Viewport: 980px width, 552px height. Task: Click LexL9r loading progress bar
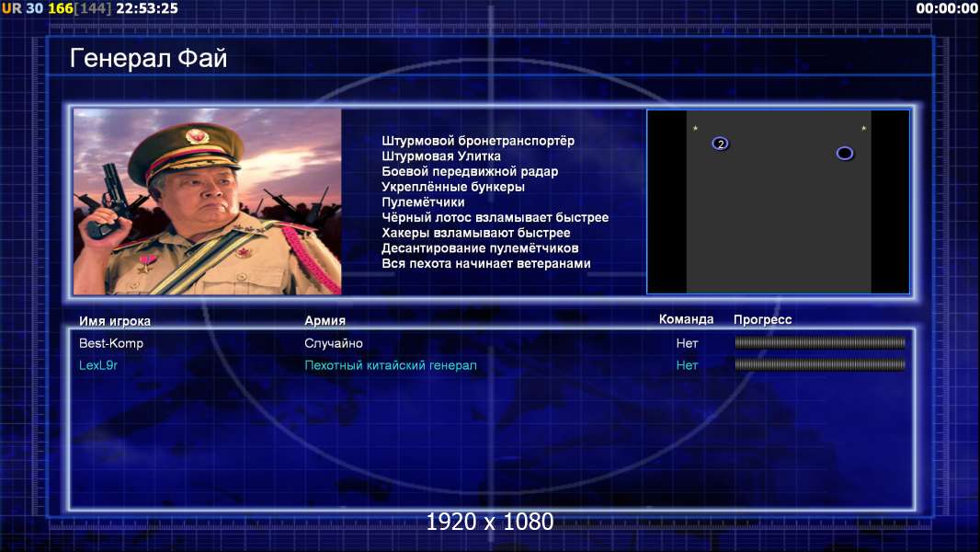tap(820, 364)
